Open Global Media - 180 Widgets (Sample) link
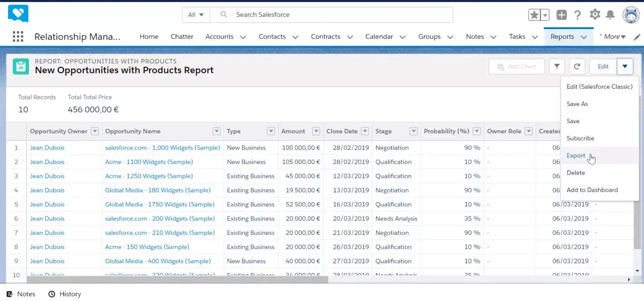644x301 pixels. (158, 190)
